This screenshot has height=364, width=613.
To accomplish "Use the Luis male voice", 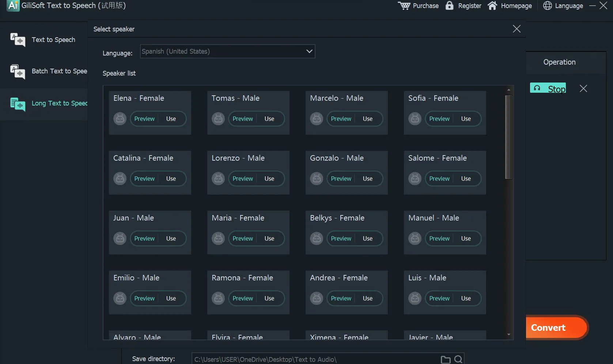I will pos(466,298).
